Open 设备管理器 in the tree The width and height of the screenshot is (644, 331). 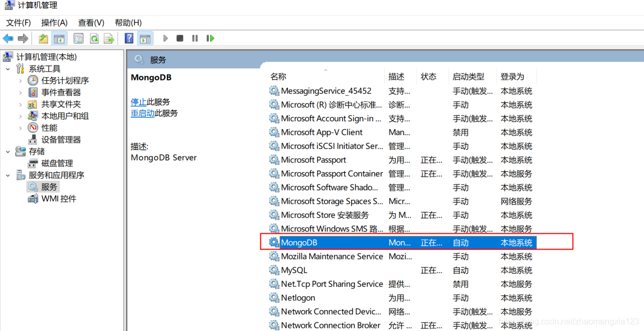tap(61, 140)
